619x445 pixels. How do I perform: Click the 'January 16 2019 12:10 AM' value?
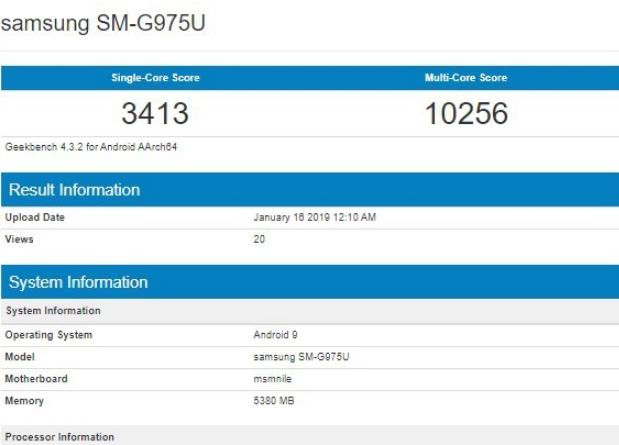(315, 217)
